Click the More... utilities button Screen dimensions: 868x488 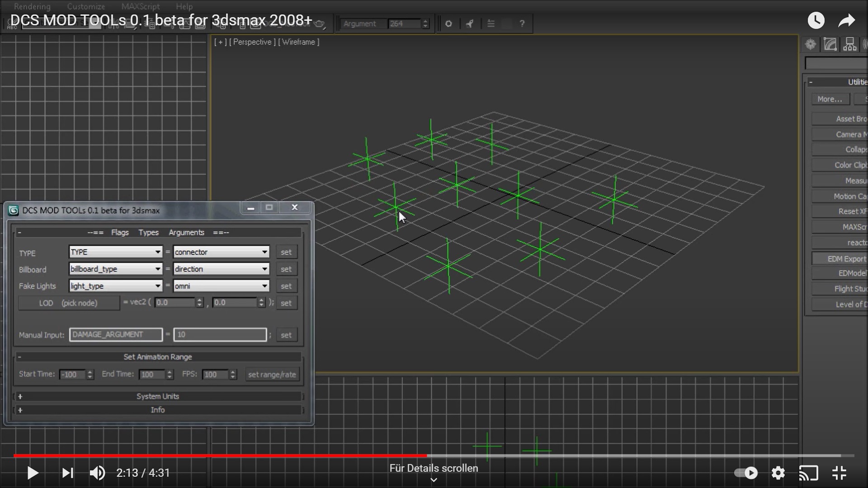tap(830, 99)
